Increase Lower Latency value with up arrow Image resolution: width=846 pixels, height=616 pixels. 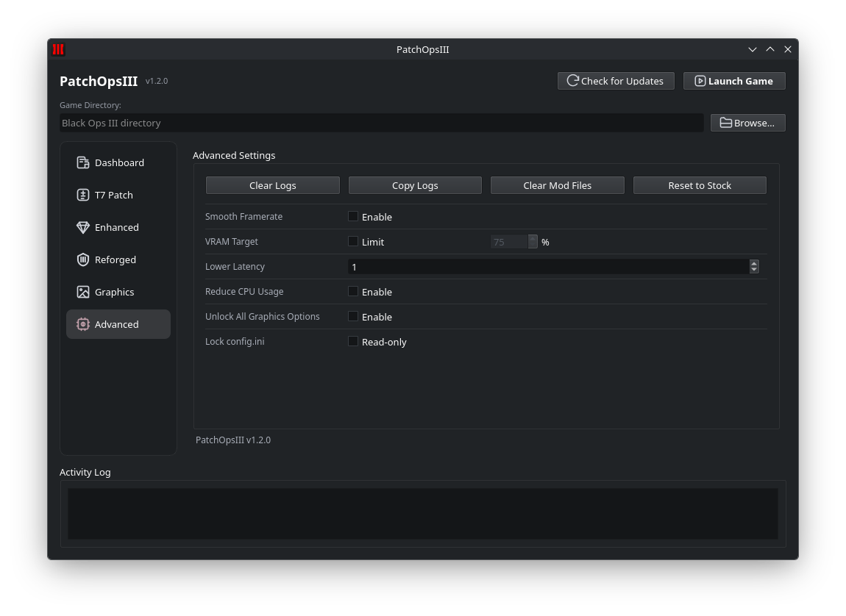[x=754, y=263]
